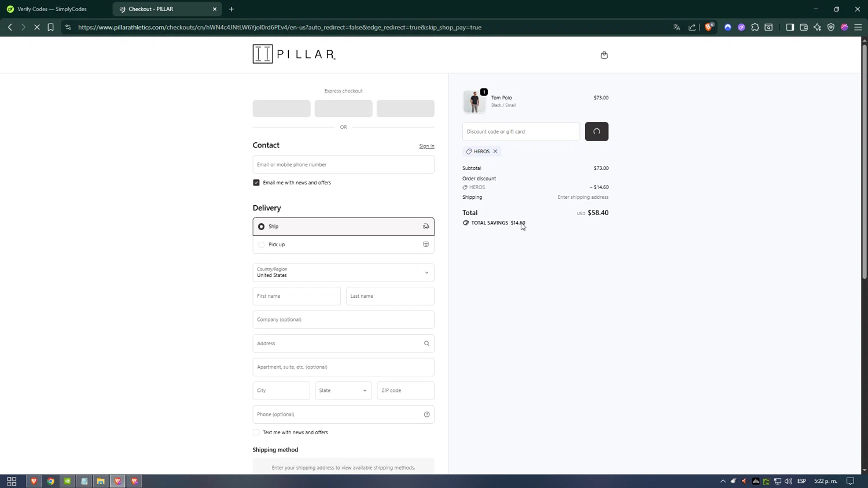The width and height of the screenshot is (868, 488).
Task: Click the ESP language indicator
Action: (801, 481)
